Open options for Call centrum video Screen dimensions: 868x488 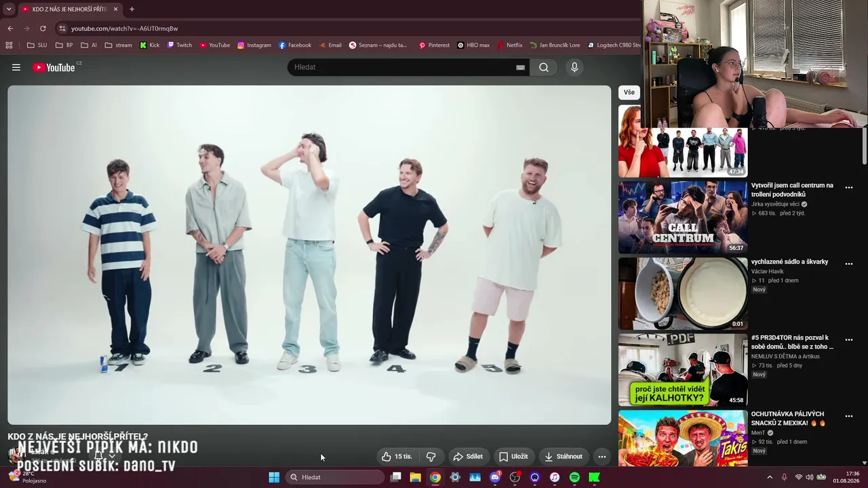pos(848,187)
